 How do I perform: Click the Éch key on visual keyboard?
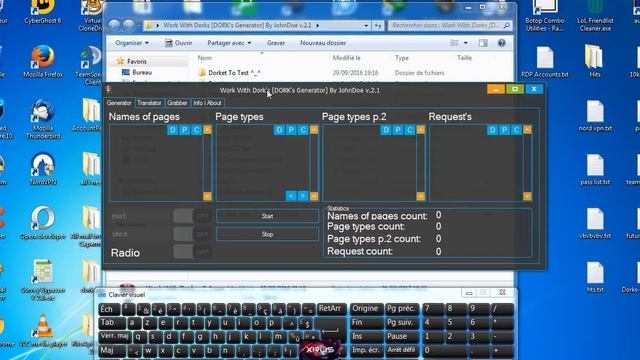click(109, 309)
